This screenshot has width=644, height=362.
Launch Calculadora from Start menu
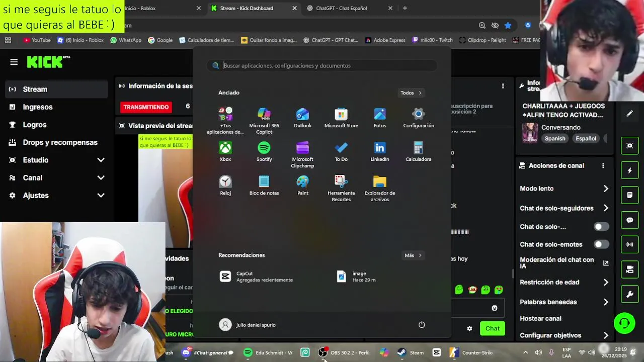419,152
